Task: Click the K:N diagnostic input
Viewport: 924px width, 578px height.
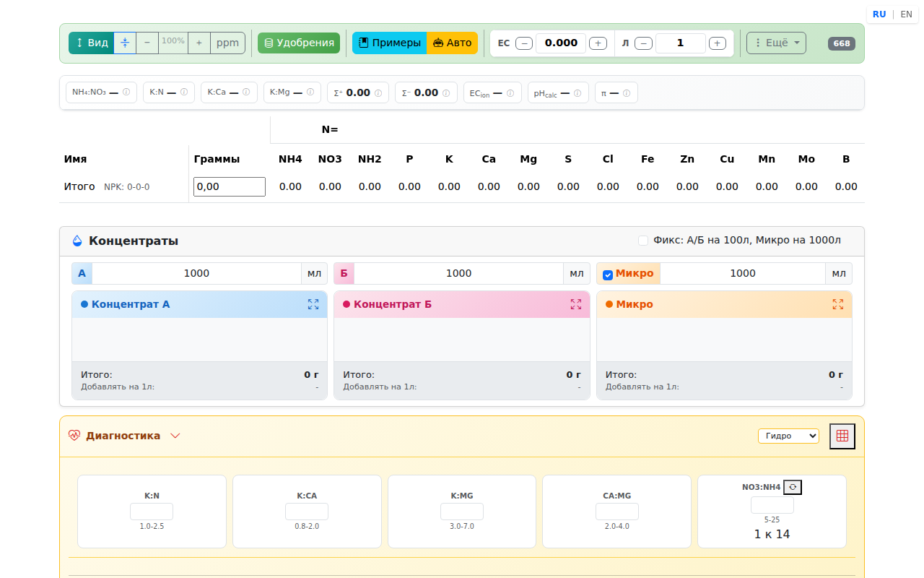Action: click(x=152, y=512)
